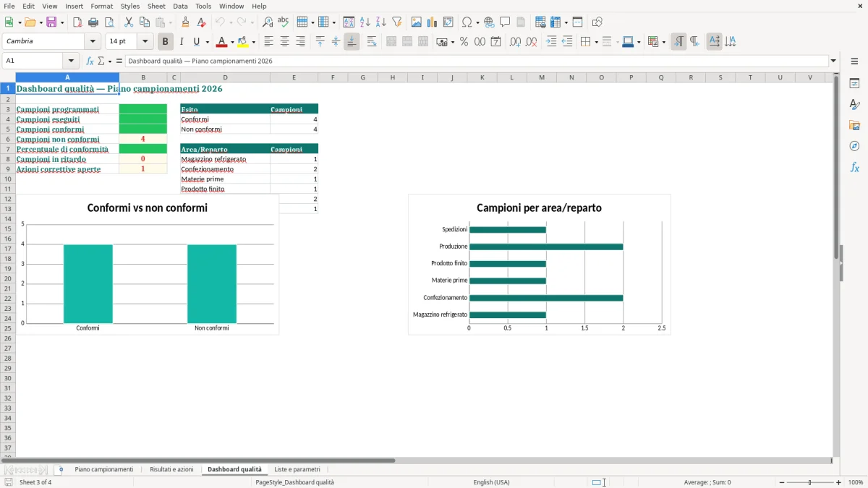Screen dimensions: 868x488
Task: Click the Split Window icon
Action: (x=577, y=22)
